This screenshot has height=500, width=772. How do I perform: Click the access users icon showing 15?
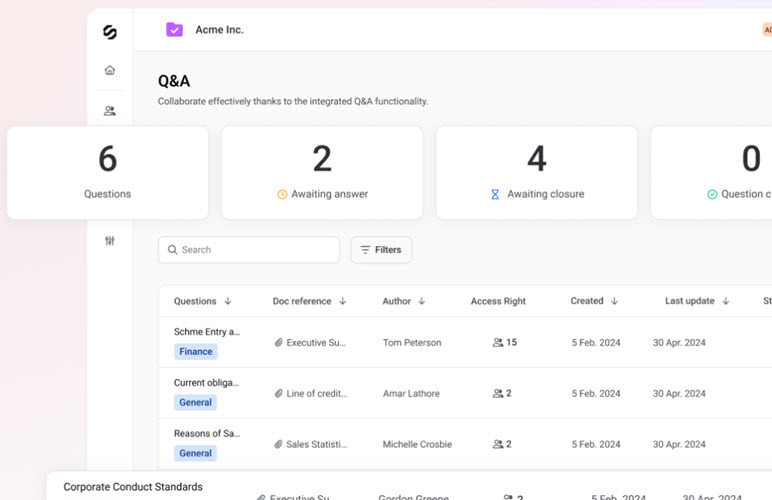click(x=498, y=343)
